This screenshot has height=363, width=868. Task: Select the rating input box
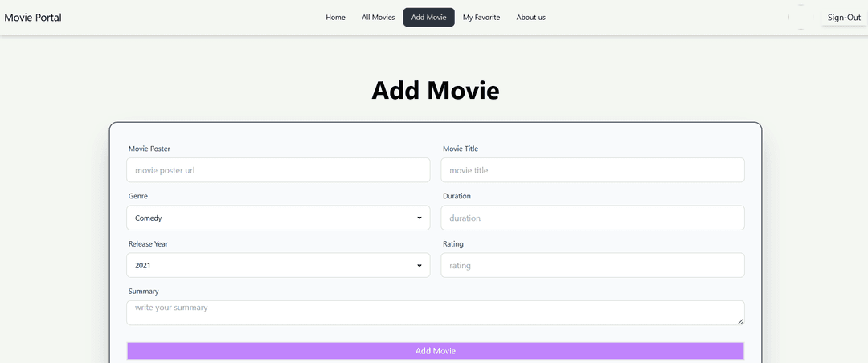[x=592, y=265]
